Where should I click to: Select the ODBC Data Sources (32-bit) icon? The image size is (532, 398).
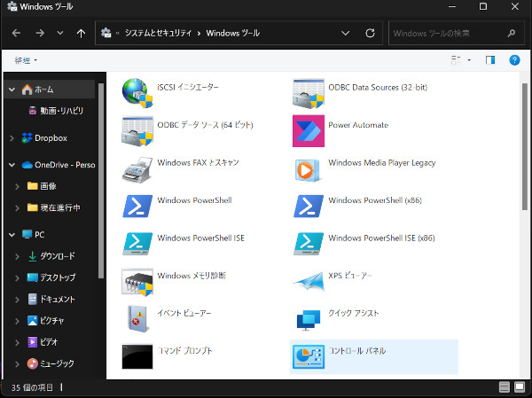[x=309, y=93]
